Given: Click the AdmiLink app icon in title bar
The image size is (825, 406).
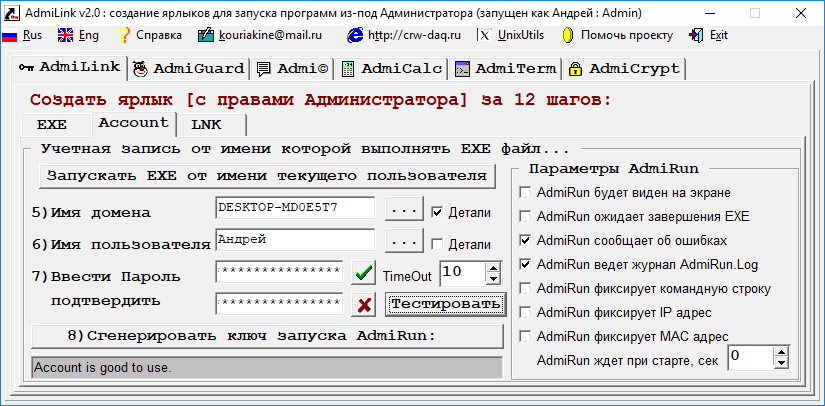Looking at the screenshot, I should [11, 13].
